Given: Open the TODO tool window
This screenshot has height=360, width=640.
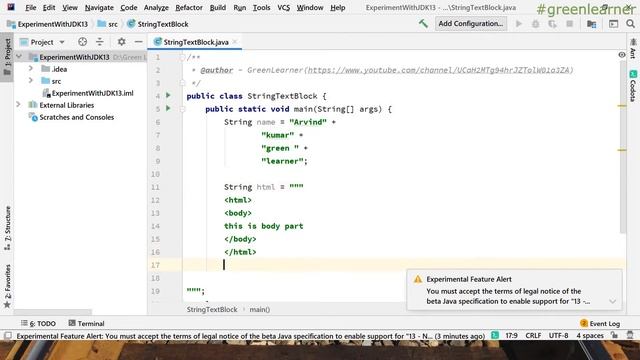Looking at the screenshot, I should click(38, 323).
